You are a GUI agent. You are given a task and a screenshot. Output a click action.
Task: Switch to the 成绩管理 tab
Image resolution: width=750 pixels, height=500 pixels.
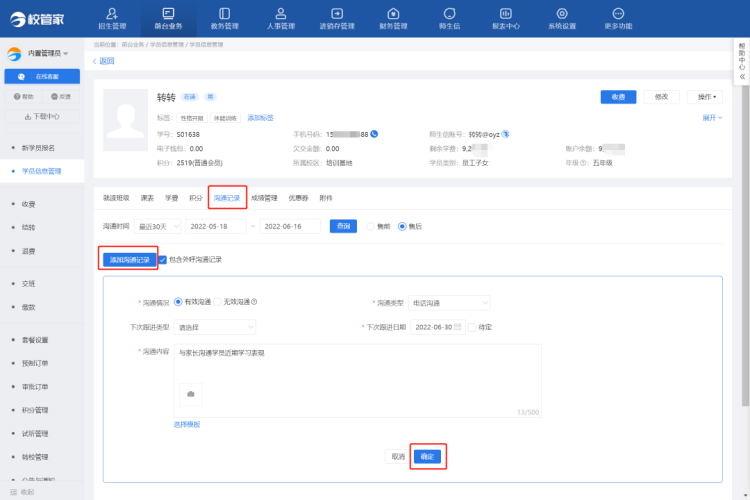pos(264,198)
